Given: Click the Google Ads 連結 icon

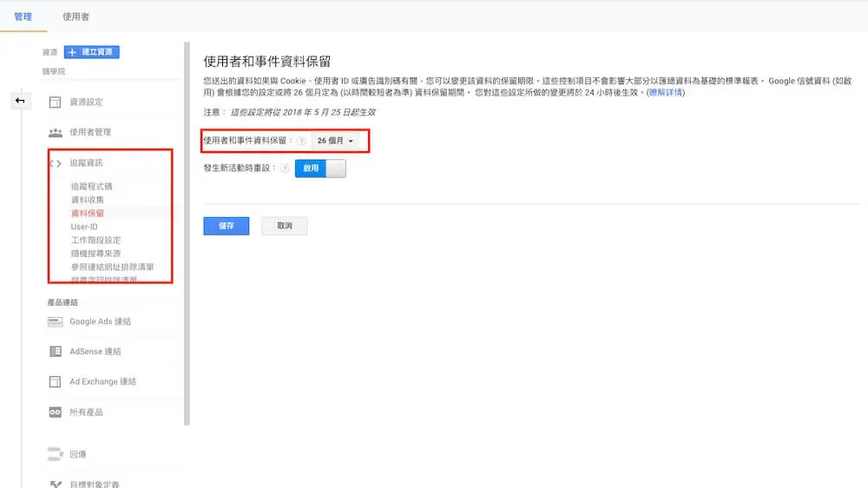Looking at the screenshot, I should tap(56, 322).
